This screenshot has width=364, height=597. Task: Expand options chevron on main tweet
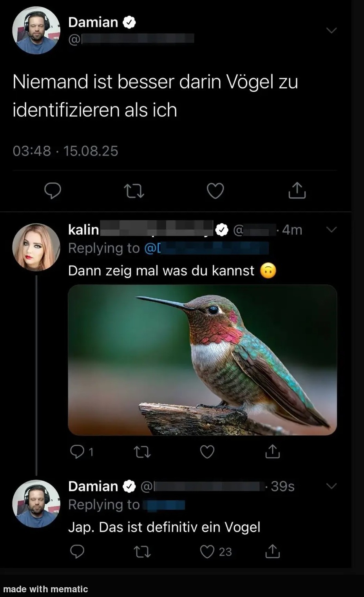click(x=331, y=30)
